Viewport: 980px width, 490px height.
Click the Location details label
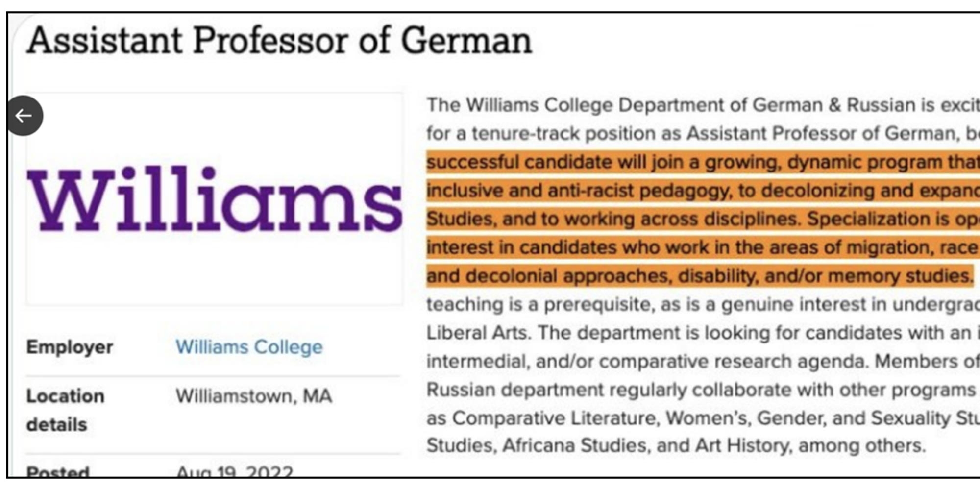[x=65, y=410]
